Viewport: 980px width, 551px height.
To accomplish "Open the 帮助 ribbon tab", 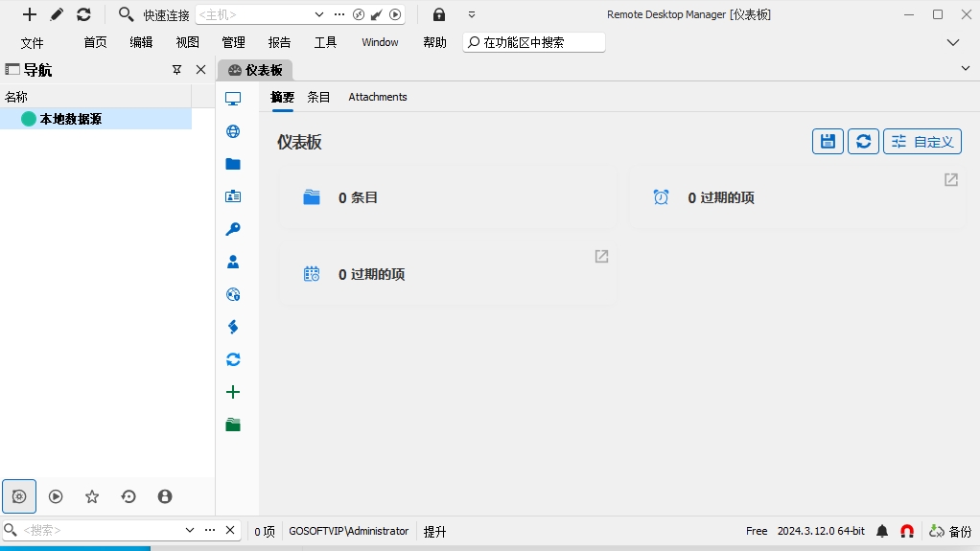I will 435,42.
